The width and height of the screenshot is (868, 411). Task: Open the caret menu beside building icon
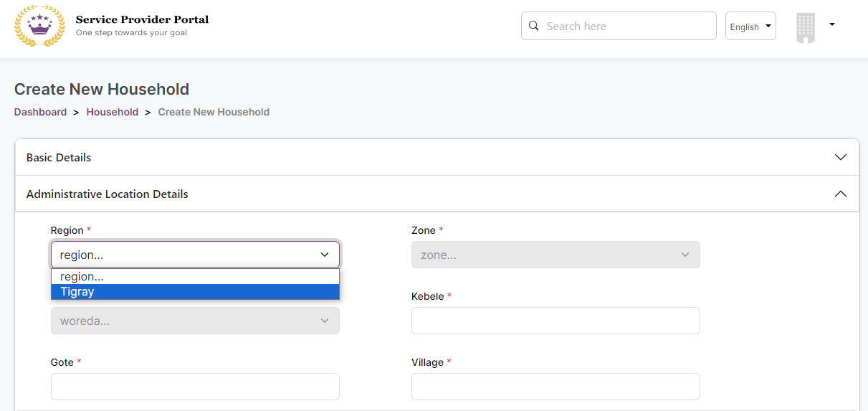(x=831, y=24)
